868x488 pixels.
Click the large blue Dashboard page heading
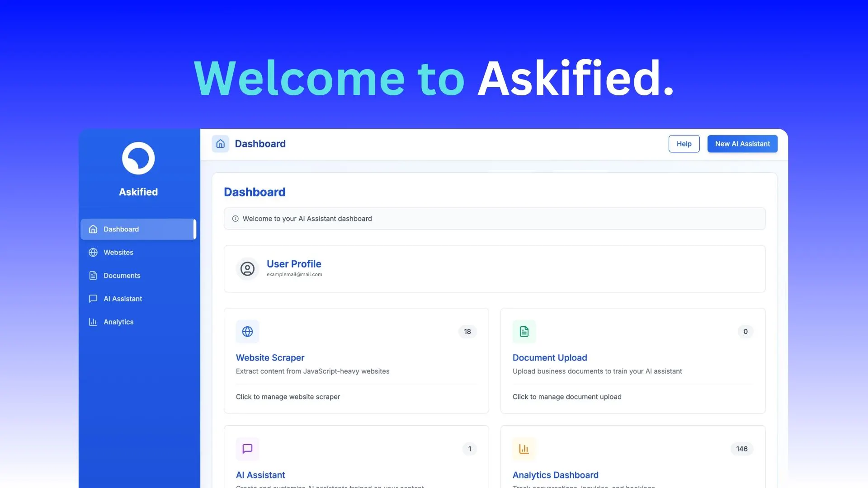click(x=255, y=192)
